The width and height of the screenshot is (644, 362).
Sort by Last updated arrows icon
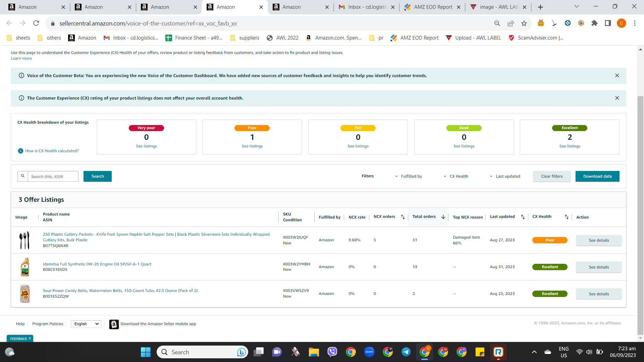pyautogui.click(x=523, y=217)
